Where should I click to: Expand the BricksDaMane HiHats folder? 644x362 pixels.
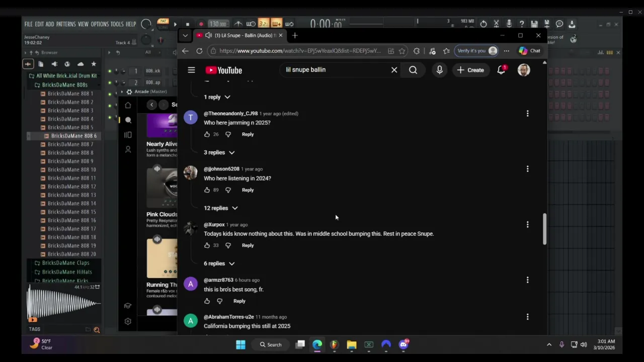63,272
